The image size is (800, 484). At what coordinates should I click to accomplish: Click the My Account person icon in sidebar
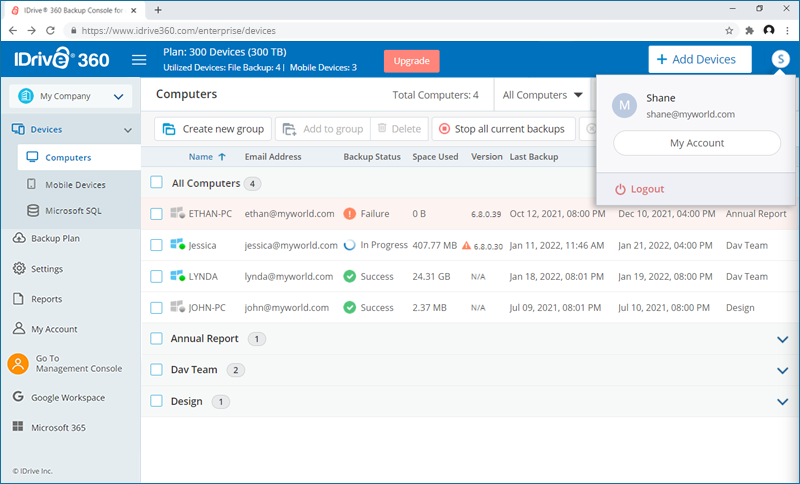[19, 328]
